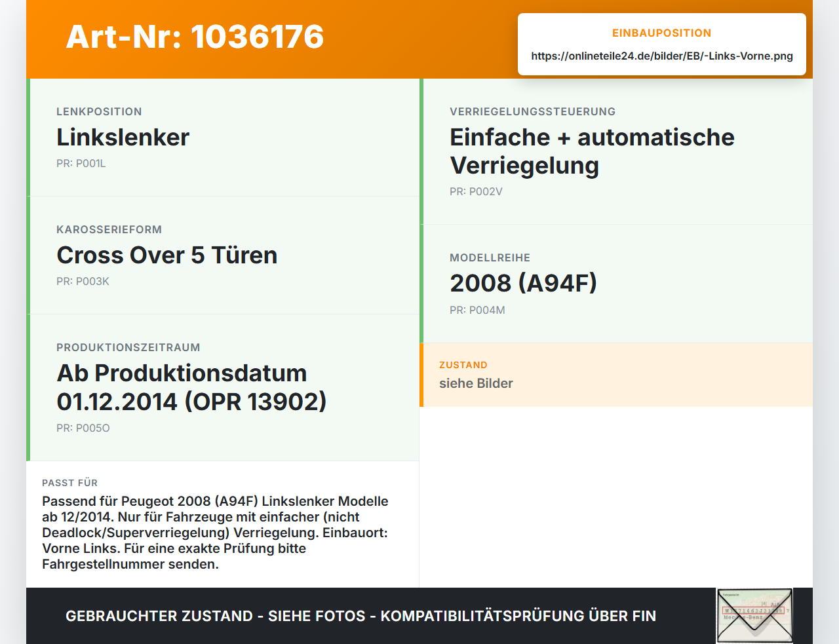Click the PR: P004M code
839x644 pixels.
click(x=477, y=311)
